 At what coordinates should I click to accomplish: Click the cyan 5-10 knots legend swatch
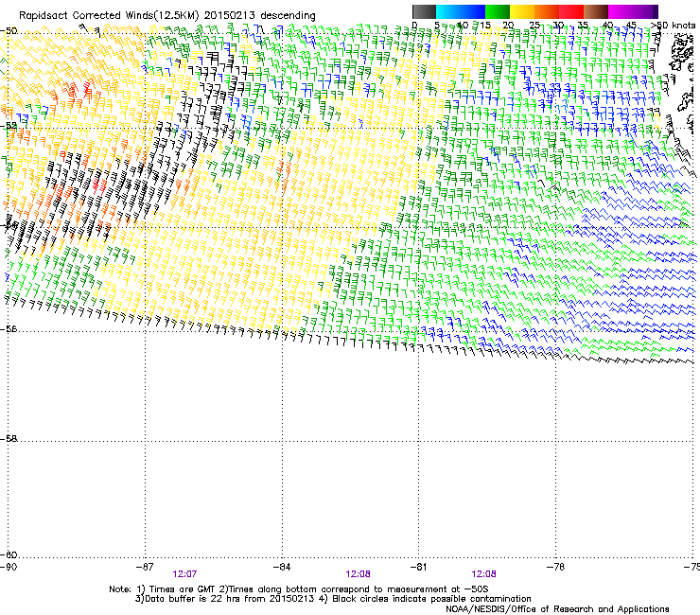pyautogui.click(x=448, y=11)
